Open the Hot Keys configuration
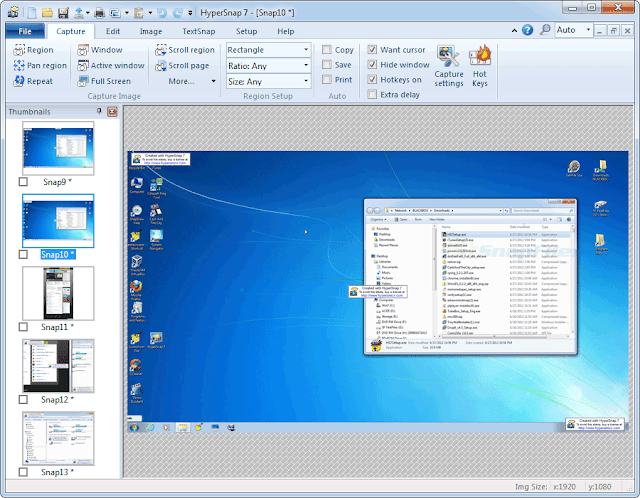The image size is (640, 498). click(480, 66)
